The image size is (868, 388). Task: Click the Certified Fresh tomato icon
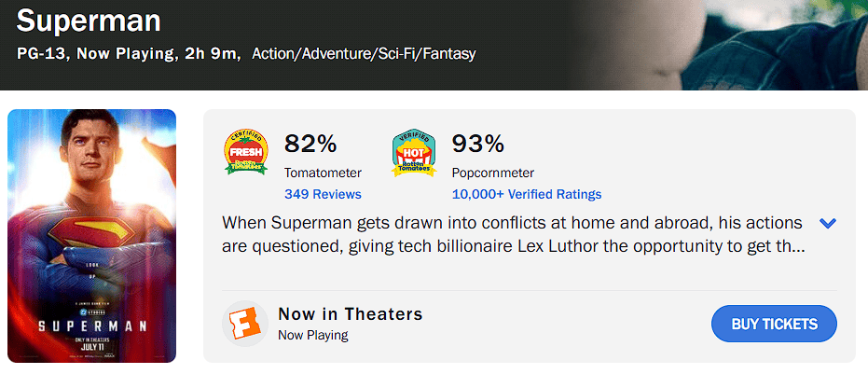246,153
